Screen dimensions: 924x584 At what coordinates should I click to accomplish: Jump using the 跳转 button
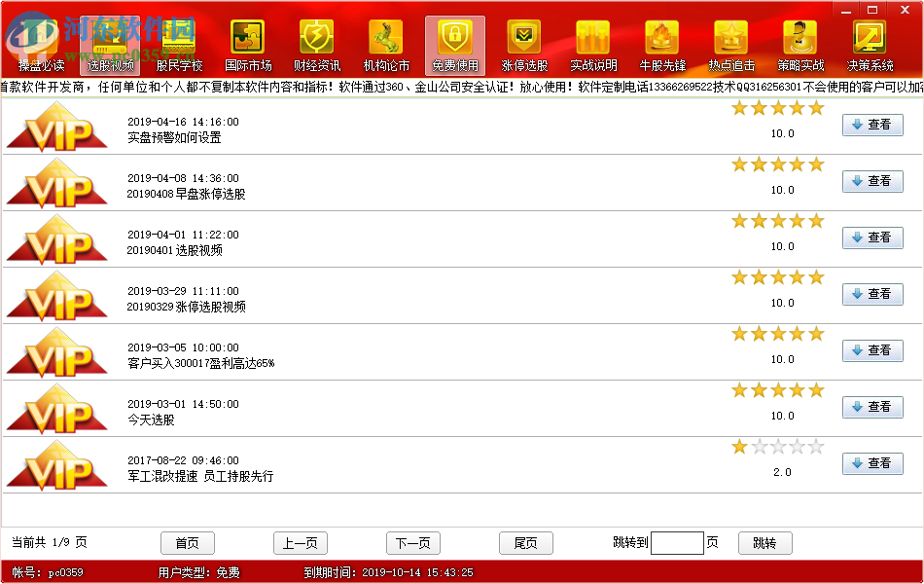[x=764, y=543]
